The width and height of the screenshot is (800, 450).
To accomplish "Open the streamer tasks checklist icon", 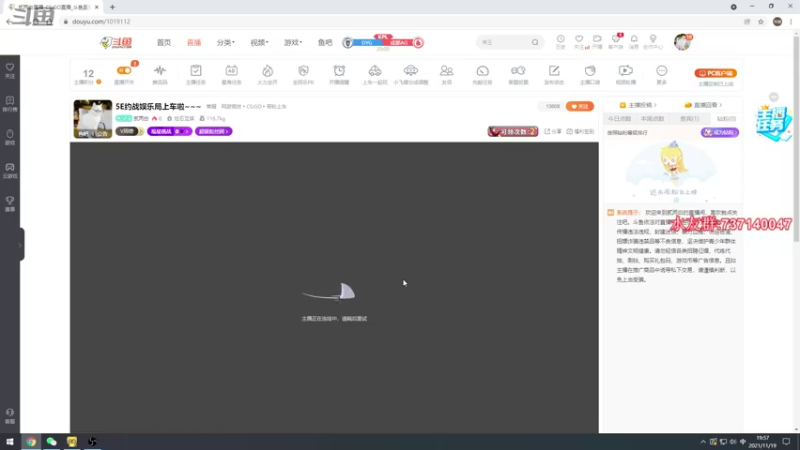I will click(195, 70).
